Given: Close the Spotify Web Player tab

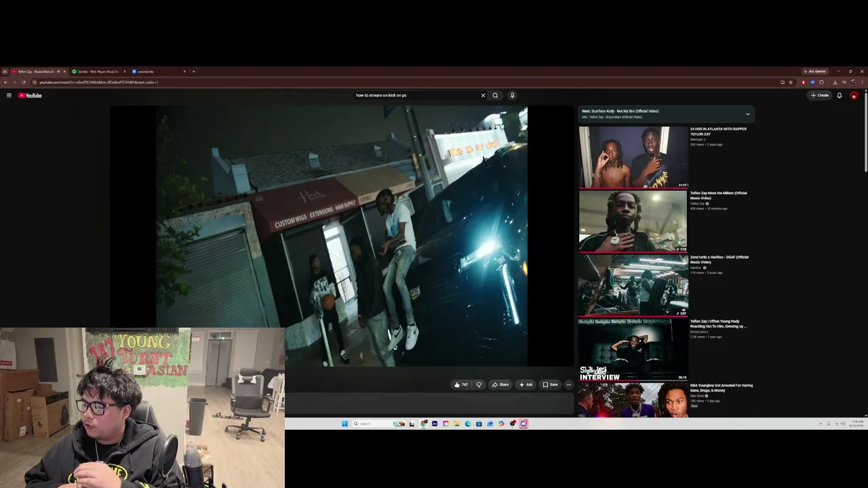Looking at the screenshot, I should (x=124, y=71).
